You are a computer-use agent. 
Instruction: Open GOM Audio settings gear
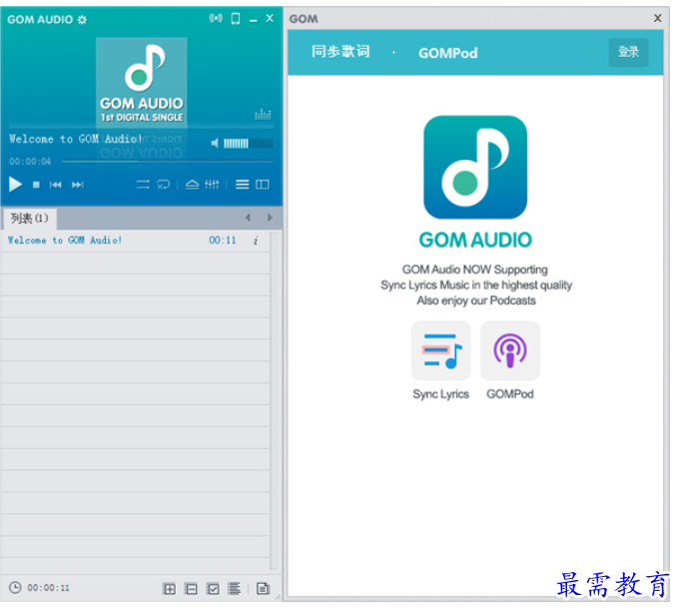click(82, 20)
